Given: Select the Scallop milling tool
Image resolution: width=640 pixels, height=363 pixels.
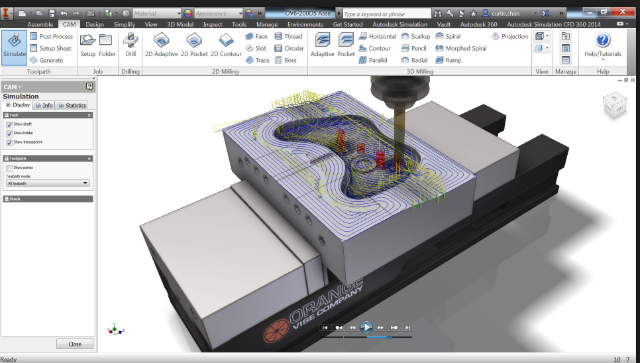Looking at the screenshot, I should [416, 36].
